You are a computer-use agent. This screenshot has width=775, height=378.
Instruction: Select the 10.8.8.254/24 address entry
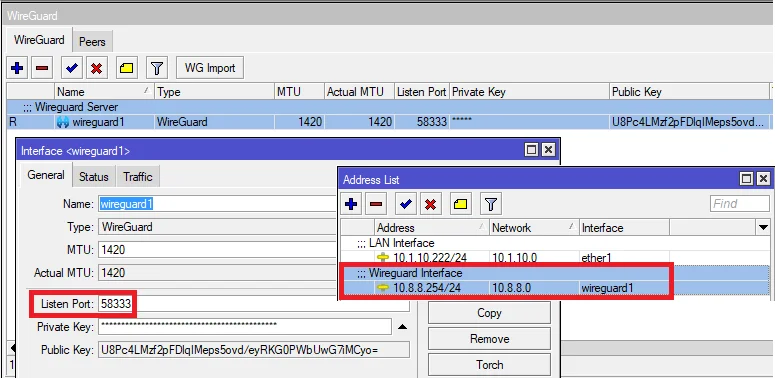pyautogui.click(x=555, y=288)
